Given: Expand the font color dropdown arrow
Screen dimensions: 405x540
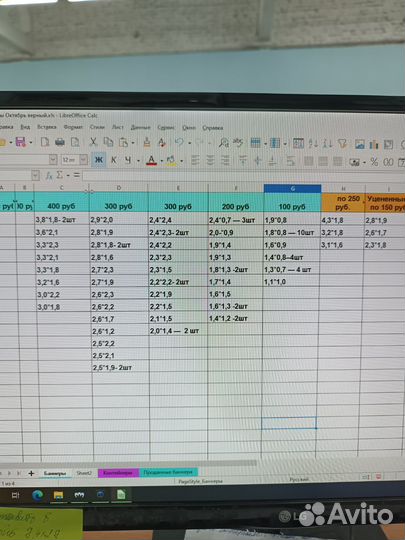Looking at the screenshot, I should point(162,161).
